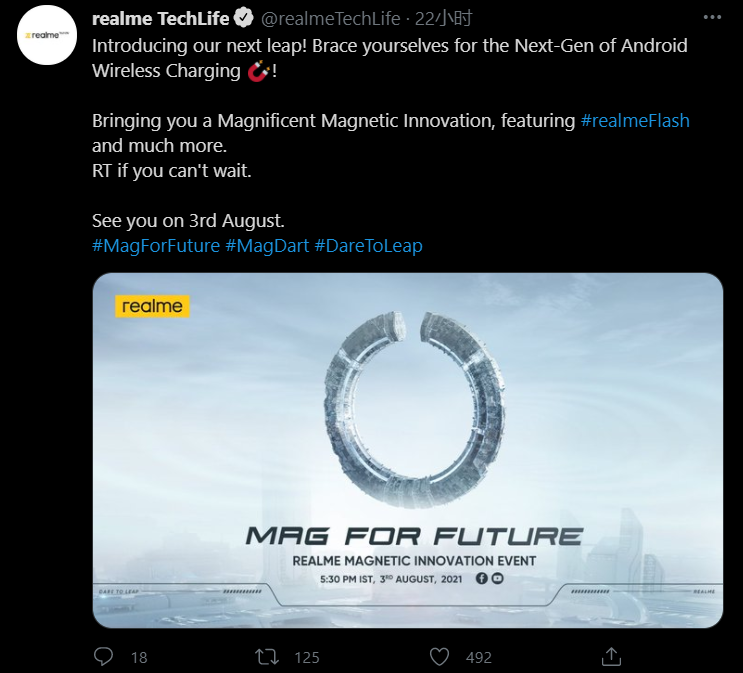Click the @realmeTechLife handle
The width and height of the screenshot is (743, 673).
(329, 19)
